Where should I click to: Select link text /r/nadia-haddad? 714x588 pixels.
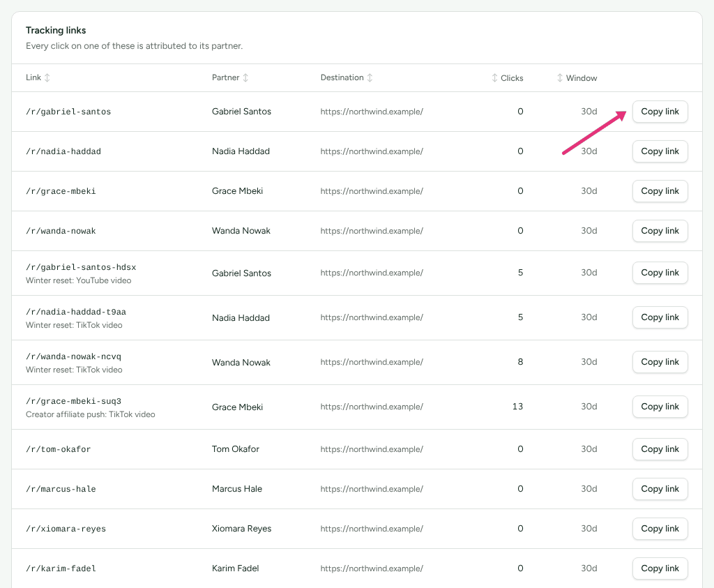click(63, 151)
